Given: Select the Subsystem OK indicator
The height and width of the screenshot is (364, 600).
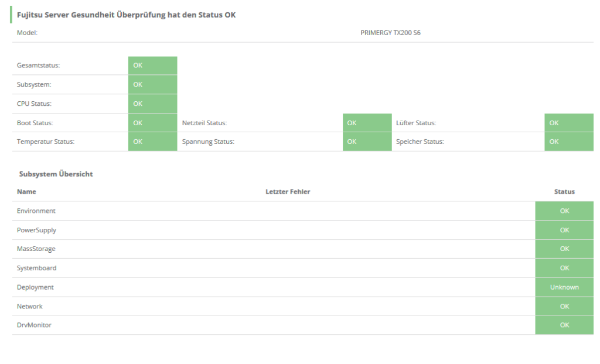Looking at the screenshot, I should tap(152, 84).
